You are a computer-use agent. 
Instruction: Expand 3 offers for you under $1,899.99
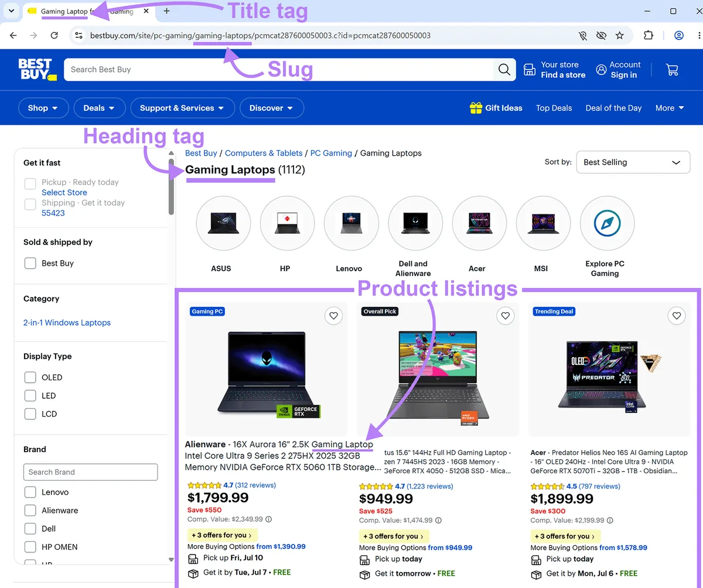click(x=565, y=536)
